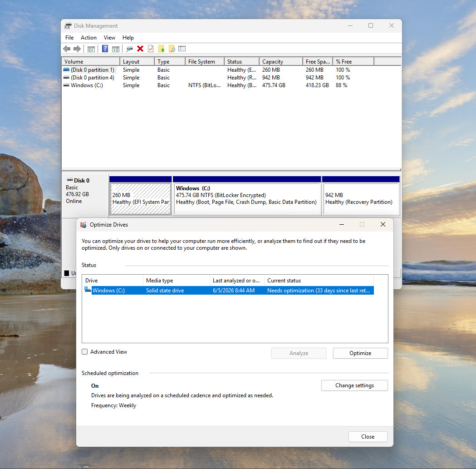This screenshot has width=476, height=469.
Task: Click the drive icon beside Disk 0 partition 1
Action: [66, 70]
